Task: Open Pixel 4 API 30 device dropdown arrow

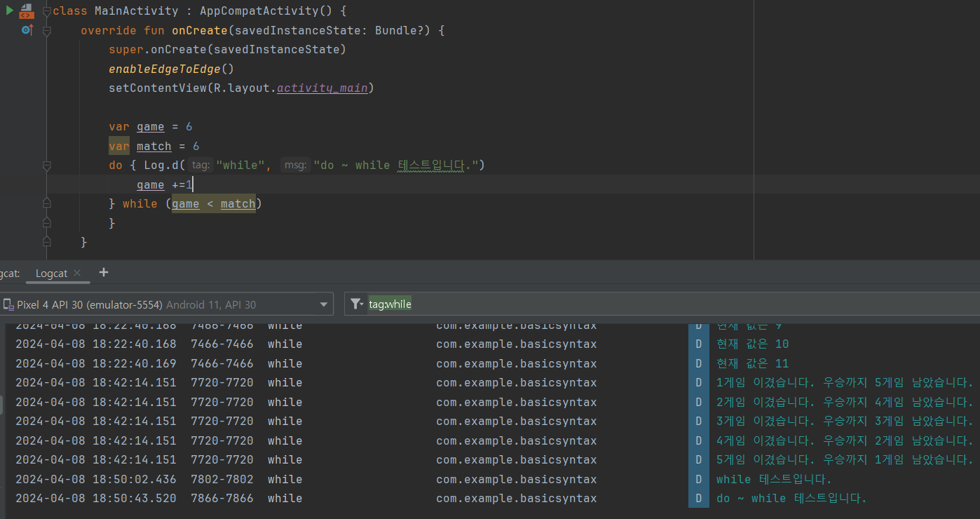Action: pyautogui.click(x=323, y=304)
